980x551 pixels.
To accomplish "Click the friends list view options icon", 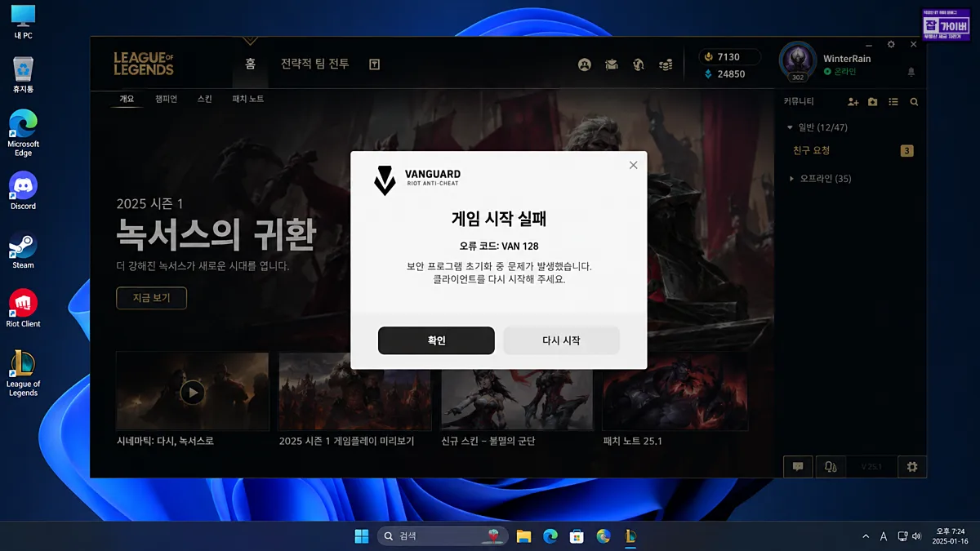I will point(893,102).
